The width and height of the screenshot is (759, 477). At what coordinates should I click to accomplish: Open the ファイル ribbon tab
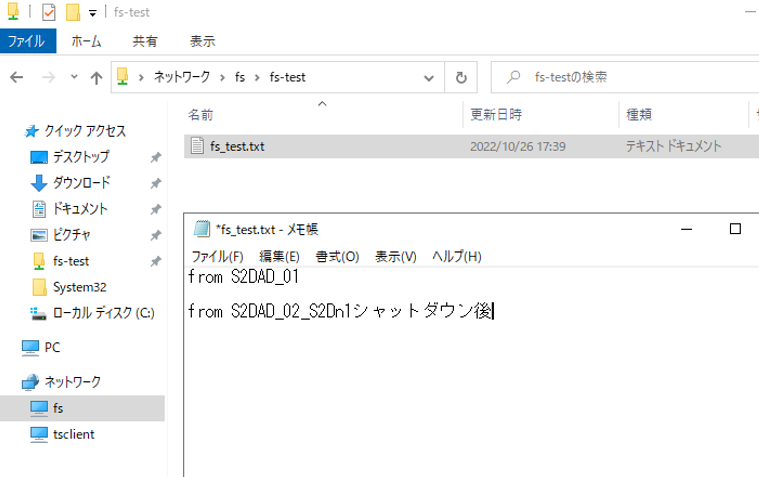click(x=28, y=41)
